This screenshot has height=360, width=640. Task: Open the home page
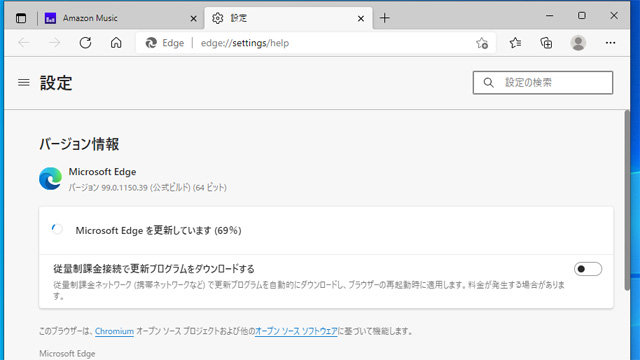116,42
